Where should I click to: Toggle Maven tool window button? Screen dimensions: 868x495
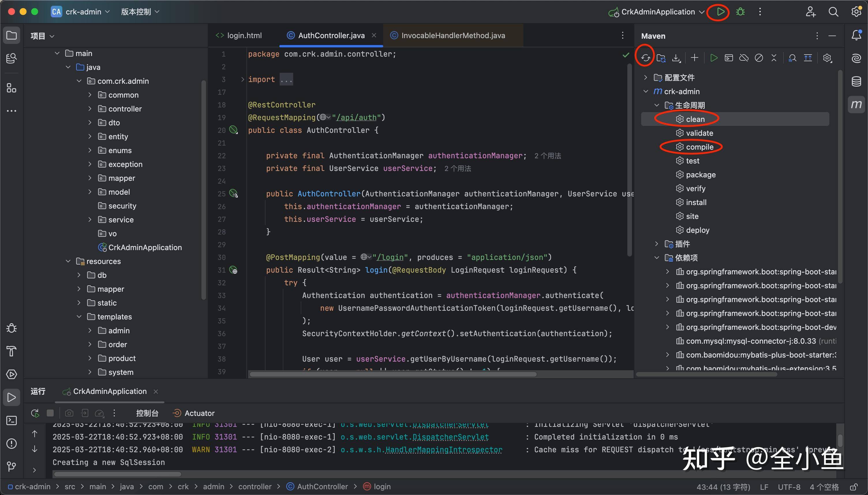click(856, 105)
